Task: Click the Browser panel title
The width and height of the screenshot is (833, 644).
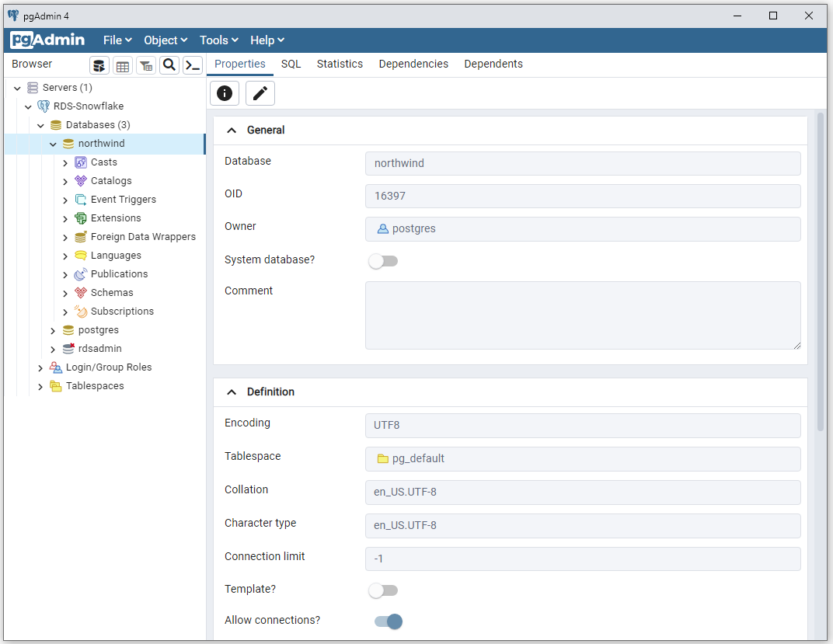Action: (x=32, y=64)
